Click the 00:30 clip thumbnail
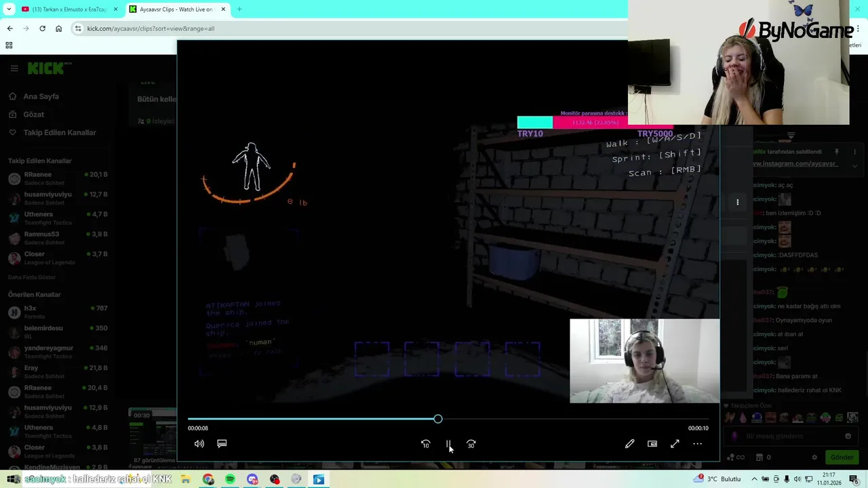Image resolution: width=868 pixels, height=488 pixels. coord(153,434)
